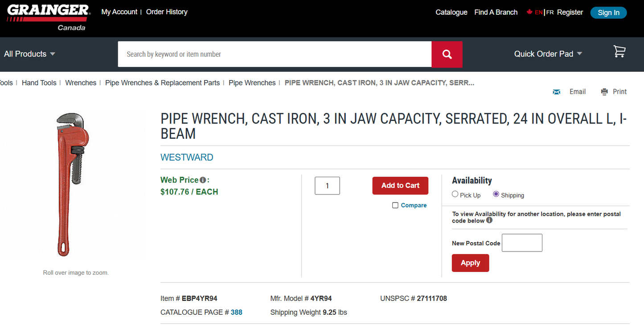Click the UNSPSC 27111708 value
This screenshot has height=329, width=644.
(x=432, y=299)
